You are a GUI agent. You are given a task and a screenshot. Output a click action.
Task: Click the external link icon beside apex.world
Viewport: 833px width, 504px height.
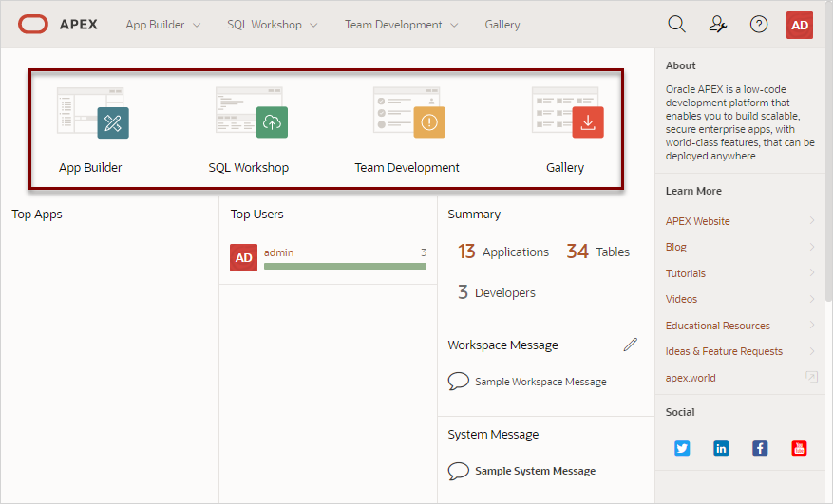[811, 377]
